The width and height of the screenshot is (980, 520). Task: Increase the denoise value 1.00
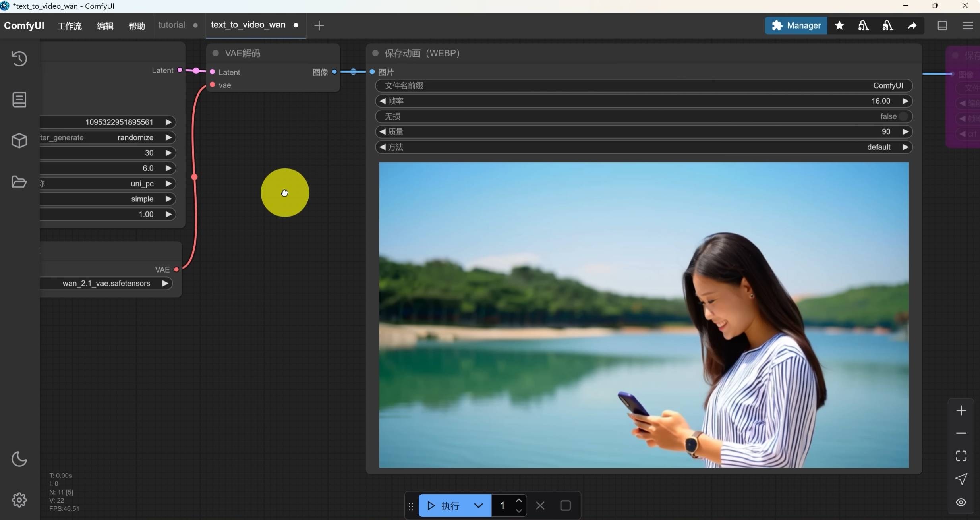[x=168, y=214]
